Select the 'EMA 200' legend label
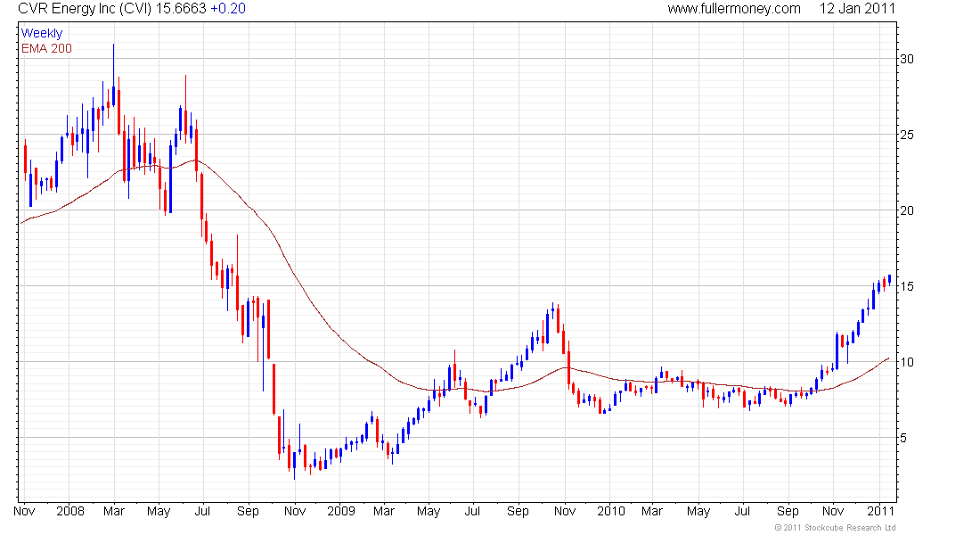This screenshot has width=980, height=535. pyautogui.click(x=46, y=49)
